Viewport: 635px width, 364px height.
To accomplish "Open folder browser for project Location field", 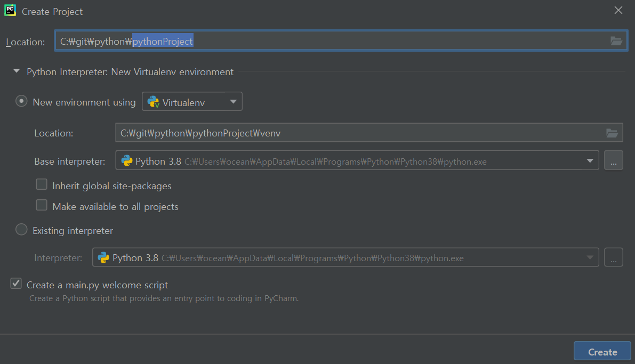I will click(x=616, y=41).
